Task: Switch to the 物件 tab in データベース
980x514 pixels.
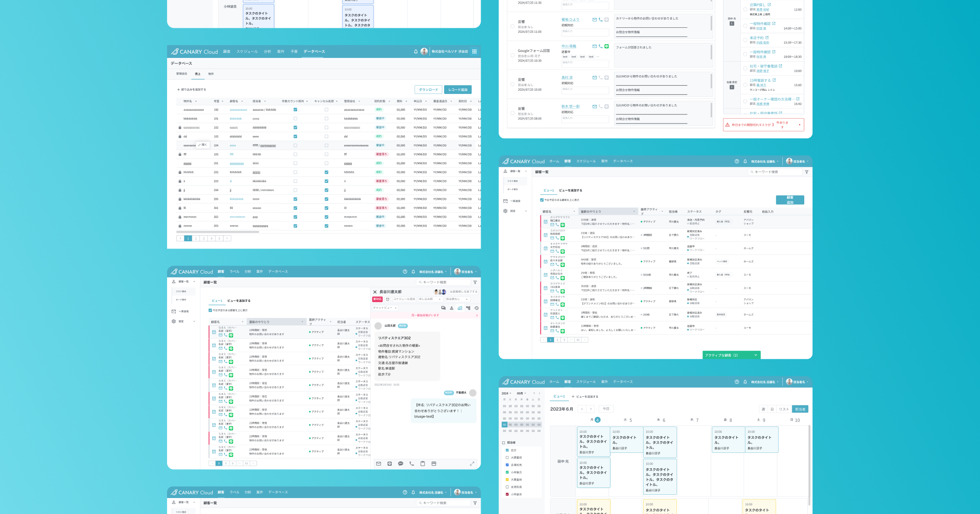Action: (211, 74)
